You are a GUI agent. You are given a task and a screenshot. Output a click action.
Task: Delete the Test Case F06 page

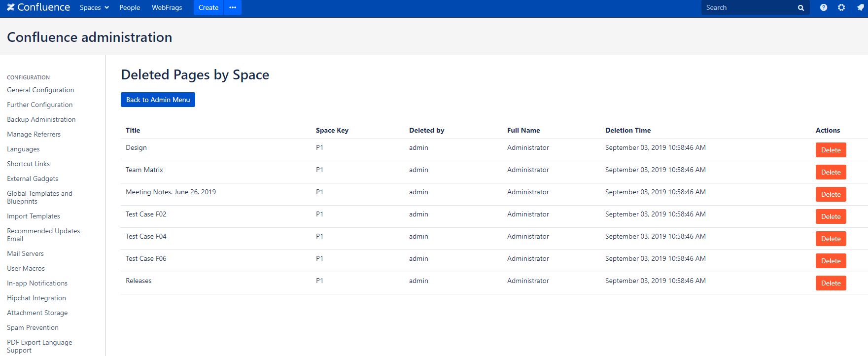point(831,261)
